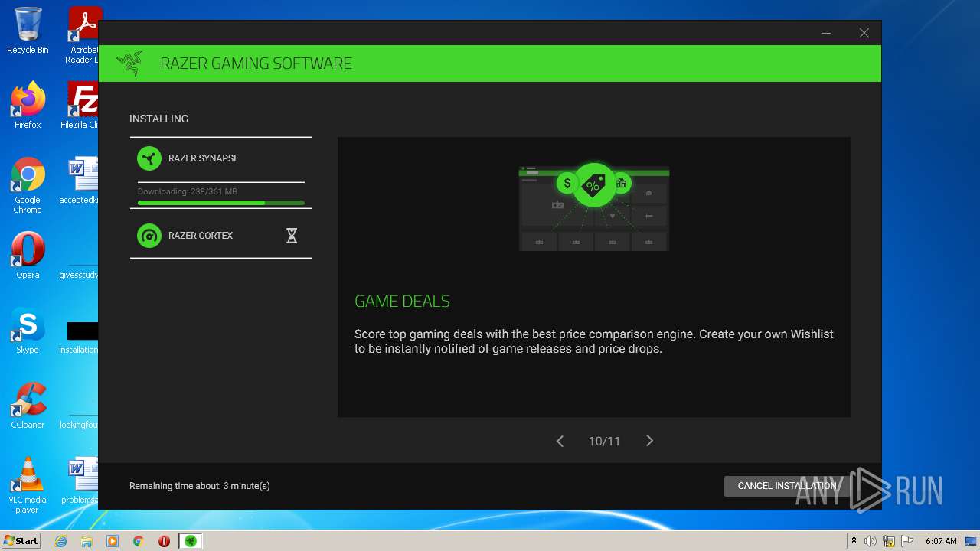Open the Opera desktop shortcut
980x551 pixels.
point(28,255)
